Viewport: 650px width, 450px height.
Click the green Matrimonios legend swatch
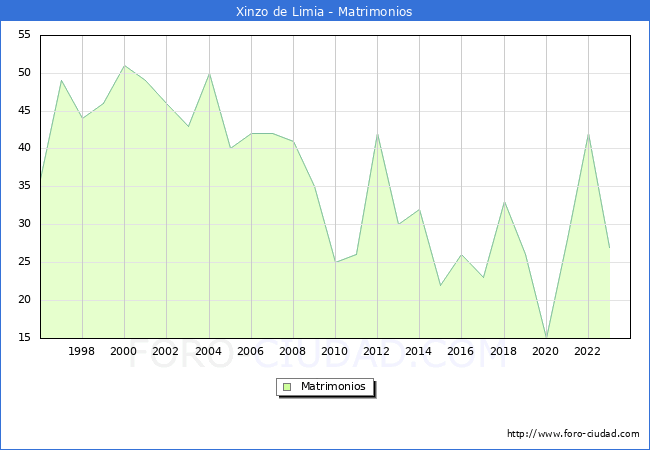click(x=287, y=387)
